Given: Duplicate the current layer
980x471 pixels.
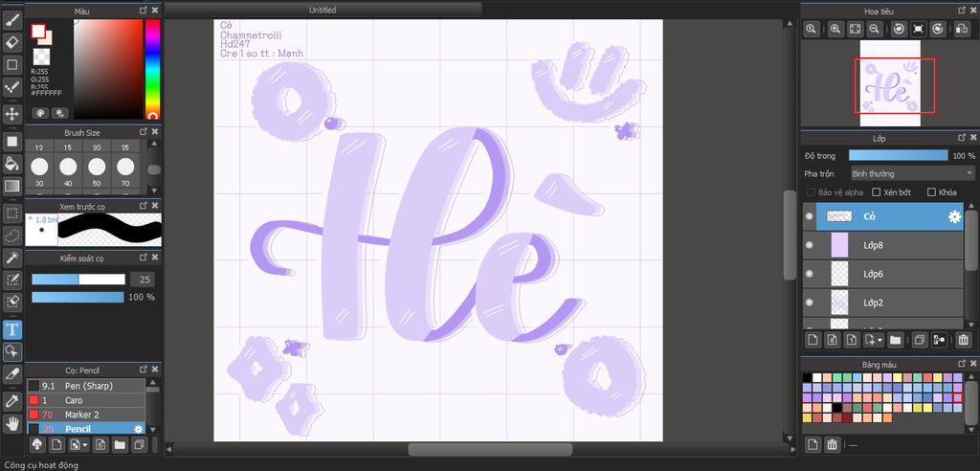Looking at the screenshot, I should [x=919, y=340].
